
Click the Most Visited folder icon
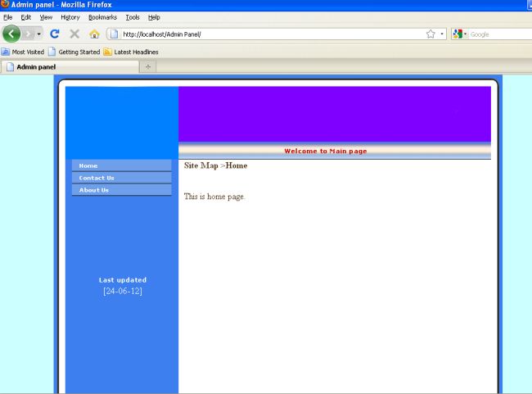(x=6, y=52)
